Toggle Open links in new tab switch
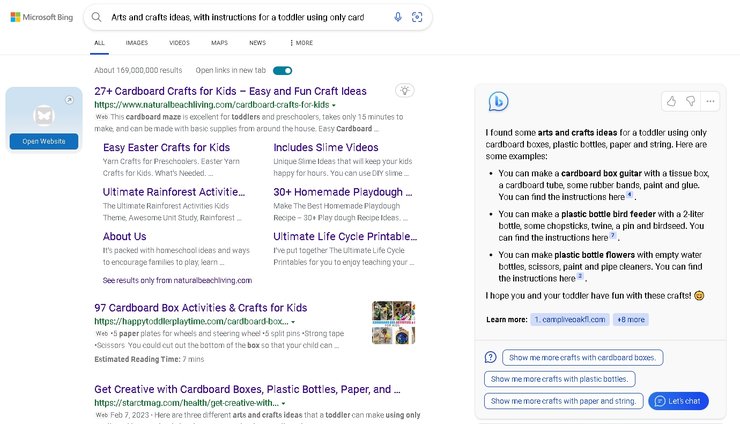The image size is (740, 424). coord(283,70)
